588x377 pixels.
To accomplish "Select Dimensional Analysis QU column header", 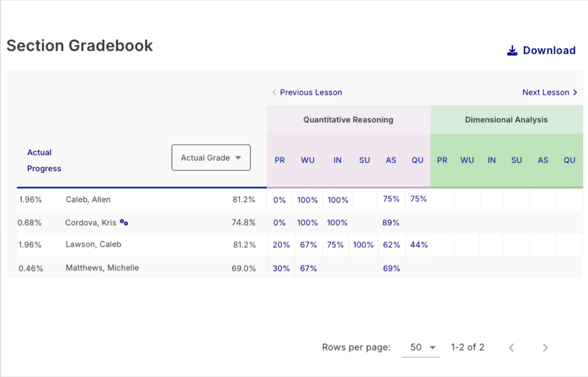I will point(569,160).
